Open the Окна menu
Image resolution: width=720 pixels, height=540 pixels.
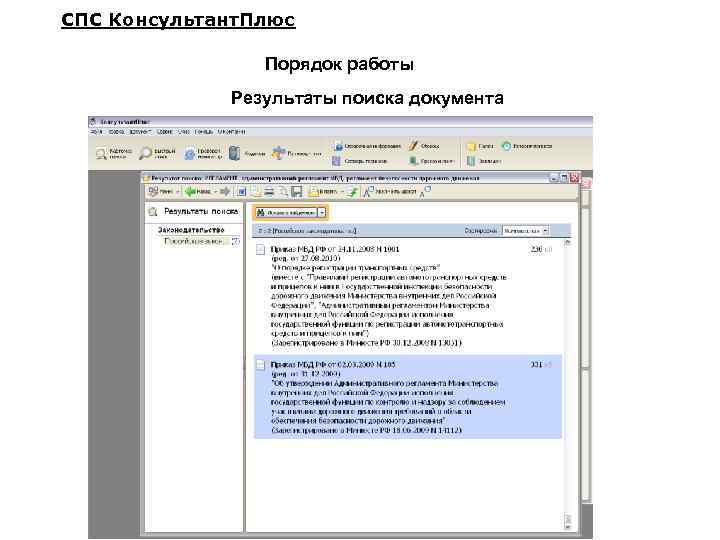(x=184, y=132)
